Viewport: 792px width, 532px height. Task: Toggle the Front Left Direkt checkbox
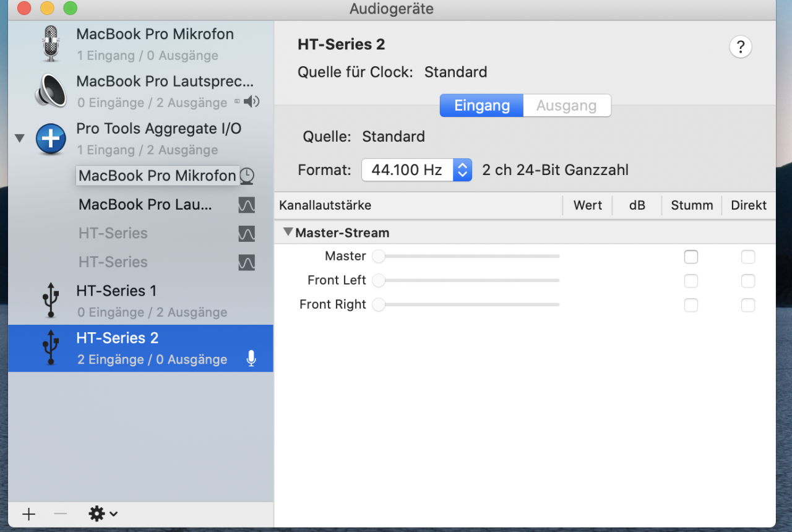[748, 281]
